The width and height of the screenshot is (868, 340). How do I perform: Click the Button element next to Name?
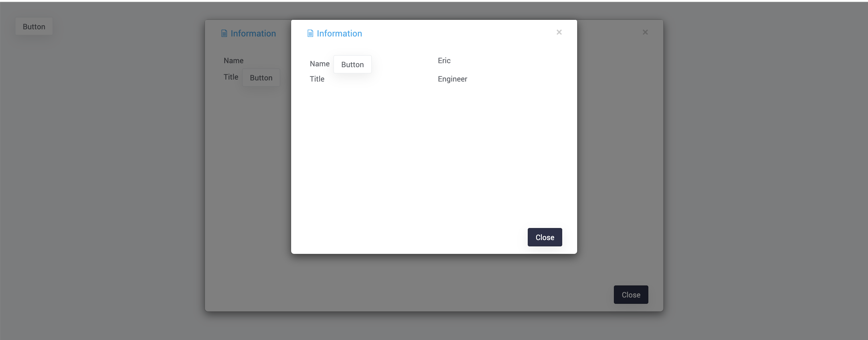click(353, 64)
